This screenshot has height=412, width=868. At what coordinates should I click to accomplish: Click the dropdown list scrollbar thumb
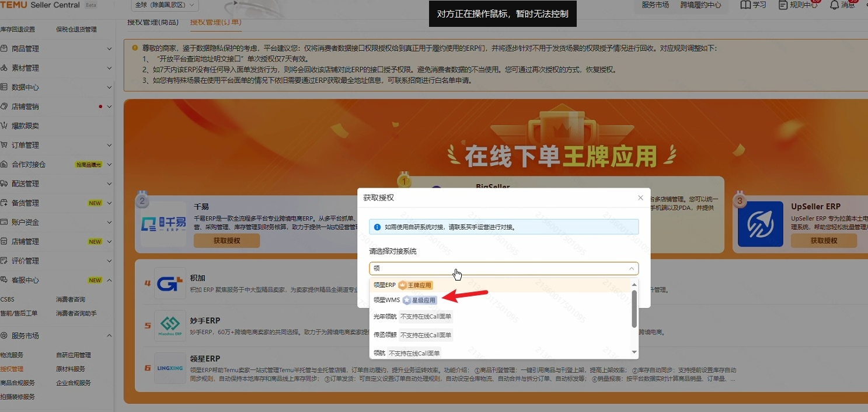tap(635, 309)
